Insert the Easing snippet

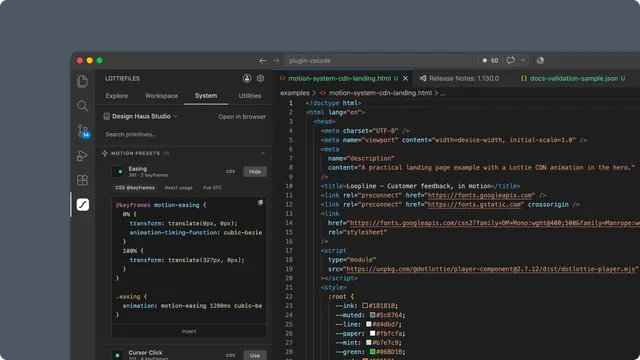[189, 331]
